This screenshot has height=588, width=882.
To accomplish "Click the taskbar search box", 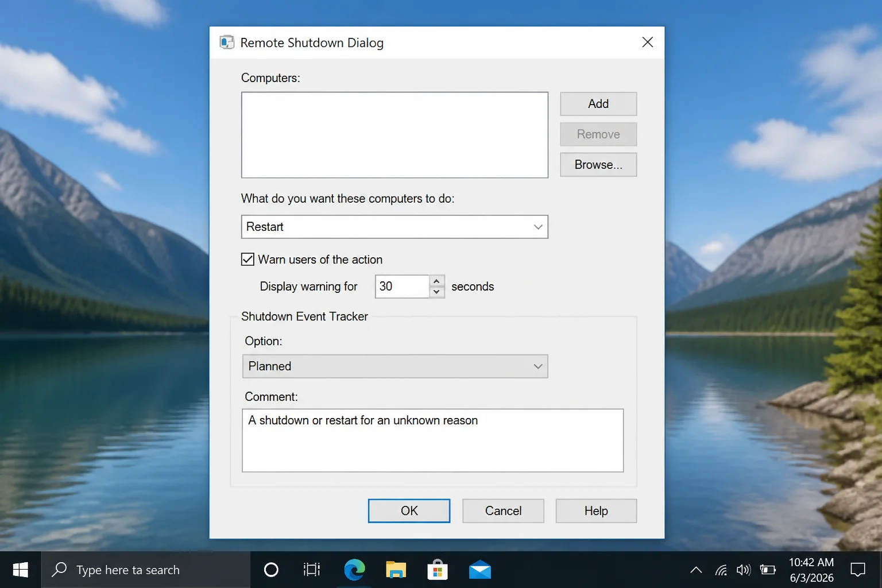I will [x=146, y=570].
